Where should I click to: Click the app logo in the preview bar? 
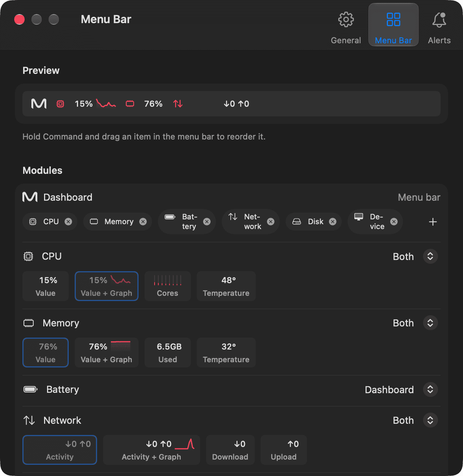pyautogui.click(x=39, y=104)
